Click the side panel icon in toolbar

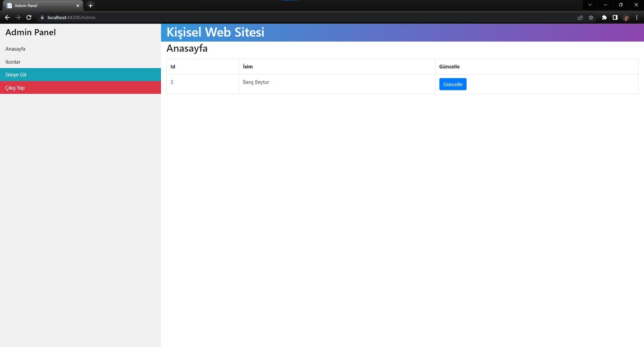pyautogui.click(x=615, y=17)
